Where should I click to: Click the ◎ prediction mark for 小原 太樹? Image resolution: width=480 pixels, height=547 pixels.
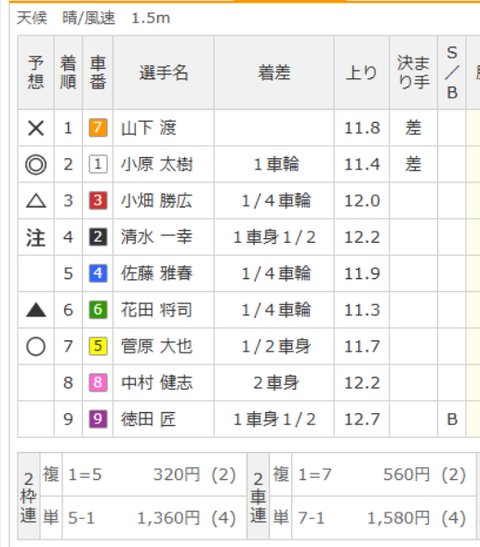(36, 164)
